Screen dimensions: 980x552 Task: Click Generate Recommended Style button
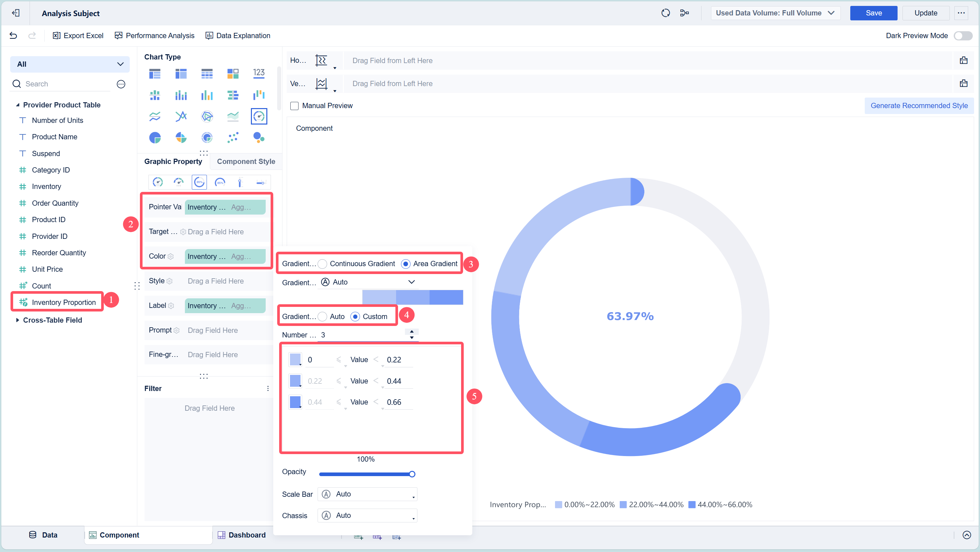tap(919, 105)
